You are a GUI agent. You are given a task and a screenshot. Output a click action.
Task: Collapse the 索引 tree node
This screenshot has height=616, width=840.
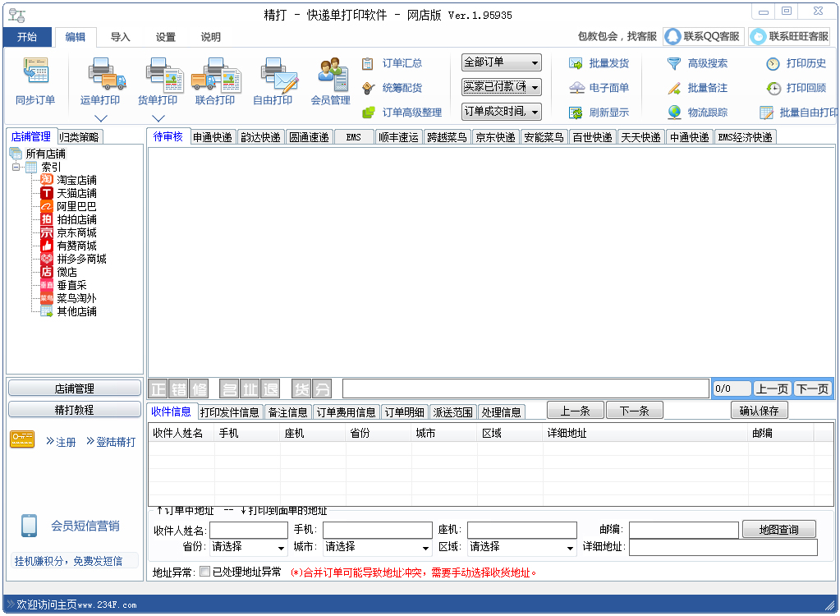[16, 167]
